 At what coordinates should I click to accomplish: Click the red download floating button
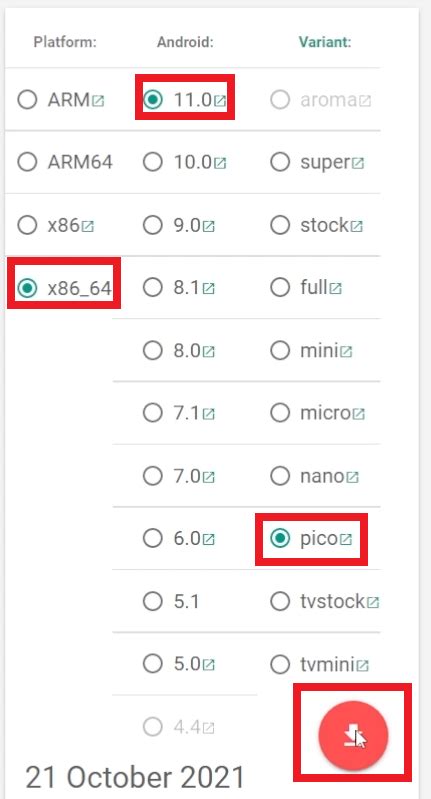[x=353, y=736]
